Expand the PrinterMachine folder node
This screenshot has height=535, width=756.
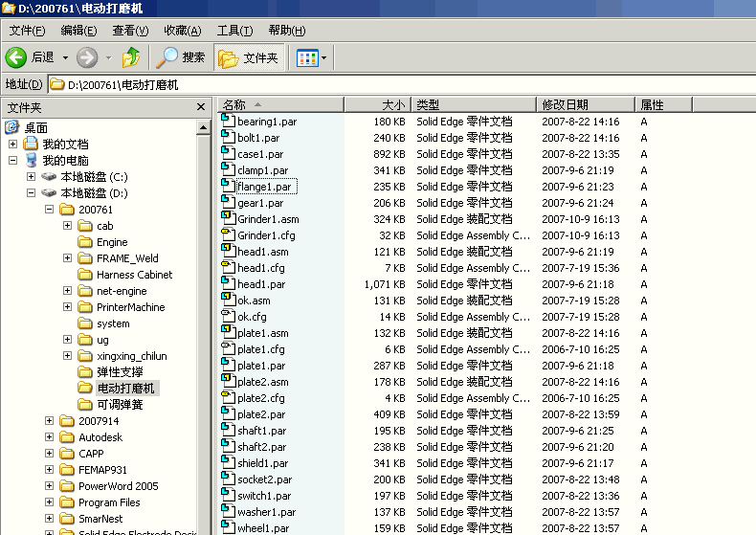coord(68,306)
